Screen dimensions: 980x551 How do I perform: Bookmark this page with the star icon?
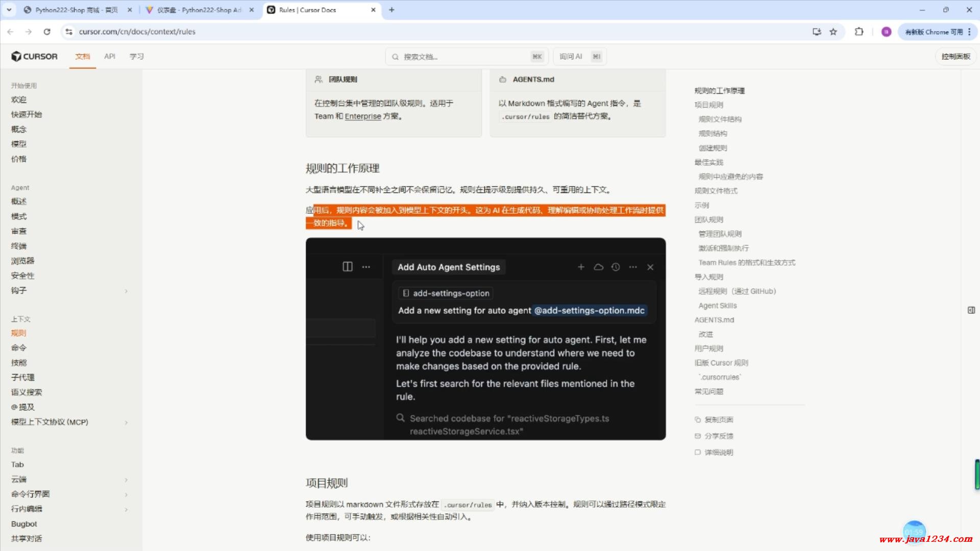pyautogui.click(x=834, y=32)
